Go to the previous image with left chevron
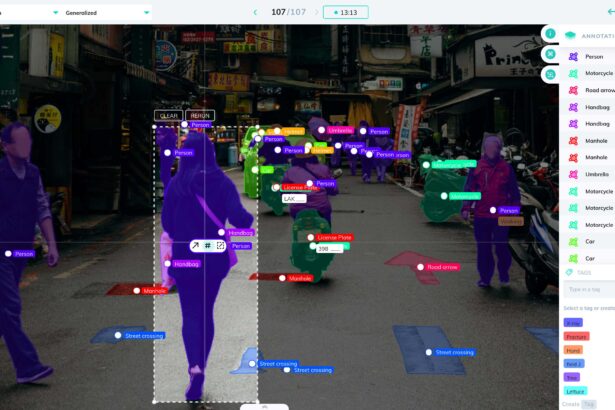Image resolution: width=615 pixels, height=410 pixels. 255,13
